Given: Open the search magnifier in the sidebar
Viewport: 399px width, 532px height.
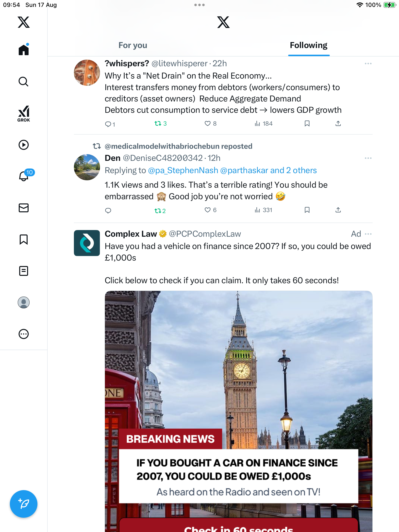Looking at the screenshot, I should click(24, 82).
